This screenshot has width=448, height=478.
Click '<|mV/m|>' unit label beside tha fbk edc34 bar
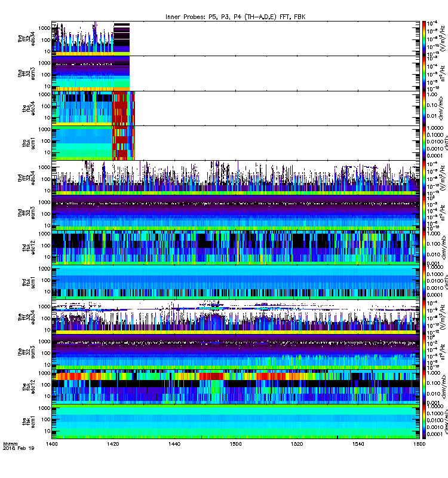(x=441, y=109)
